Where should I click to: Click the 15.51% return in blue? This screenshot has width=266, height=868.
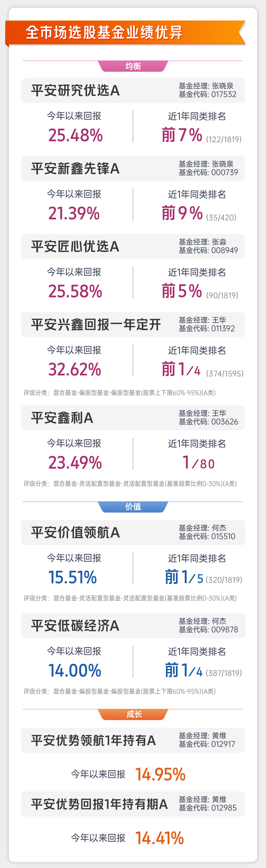tap(73, 577)
